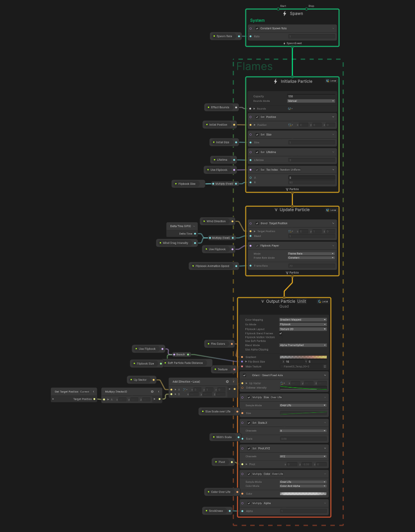Click the Bounds type icon in Initialize Particle

coord(290,109)
